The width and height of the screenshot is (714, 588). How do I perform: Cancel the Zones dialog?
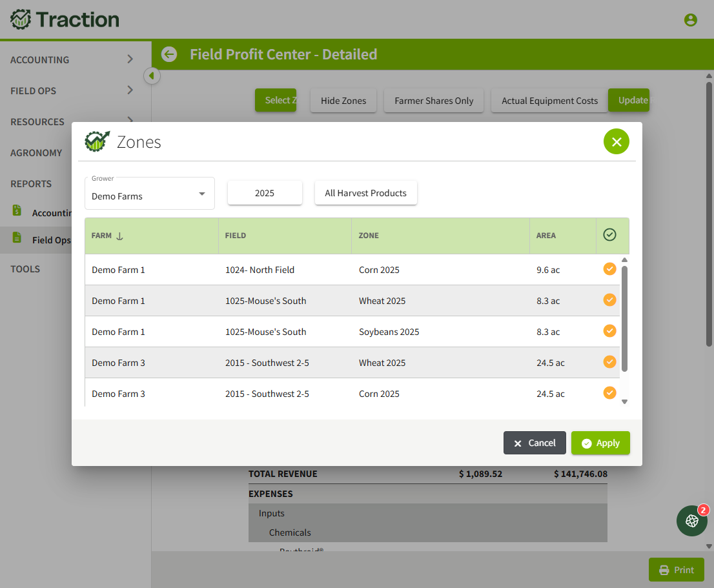535,443
